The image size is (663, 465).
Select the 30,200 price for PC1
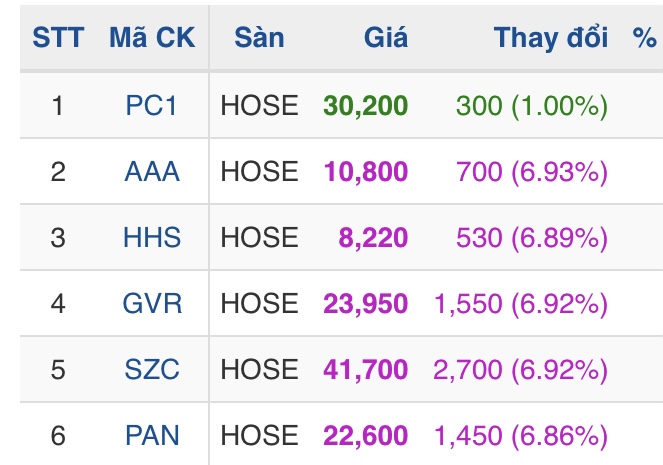click(x=365, y=105)
